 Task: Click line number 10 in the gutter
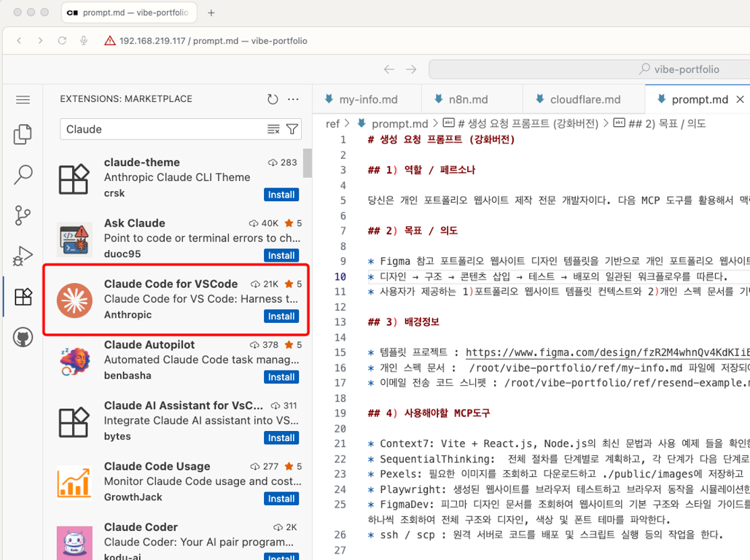(x=340, y=276)
